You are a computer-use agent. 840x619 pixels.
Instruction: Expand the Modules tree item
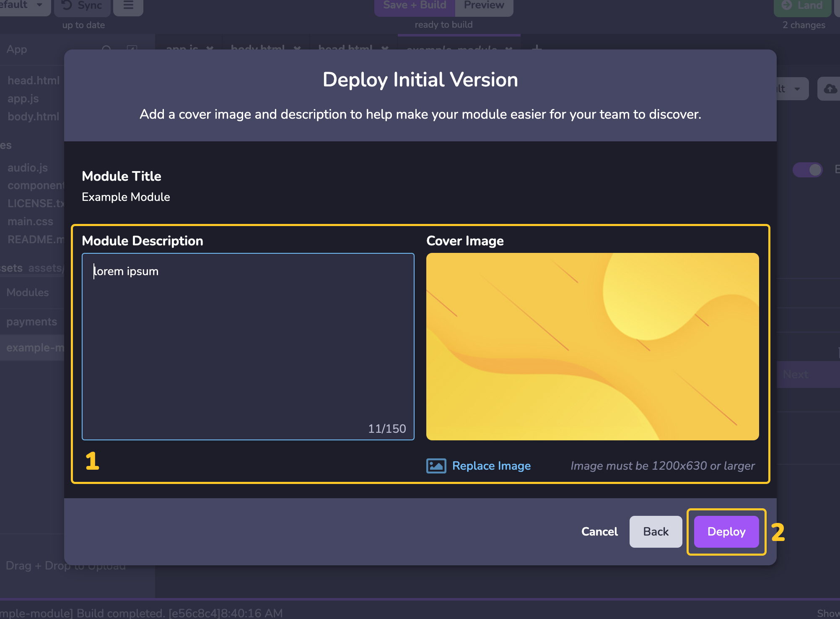[27, 292]
